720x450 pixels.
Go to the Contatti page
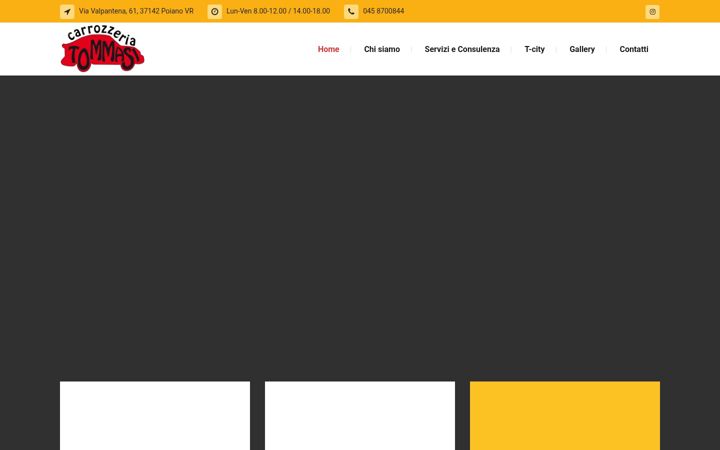(x=634, y=49)
